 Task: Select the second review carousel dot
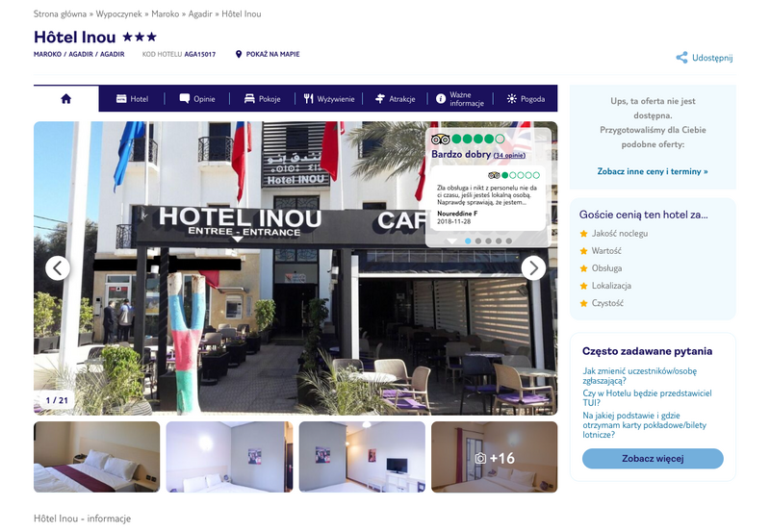coord(477,241)
